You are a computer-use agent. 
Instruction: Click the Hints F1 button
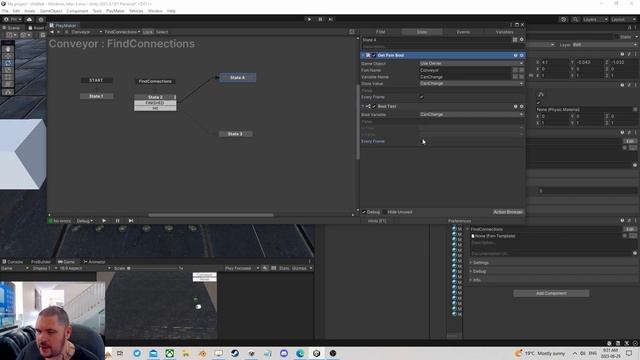click(377, 221)
